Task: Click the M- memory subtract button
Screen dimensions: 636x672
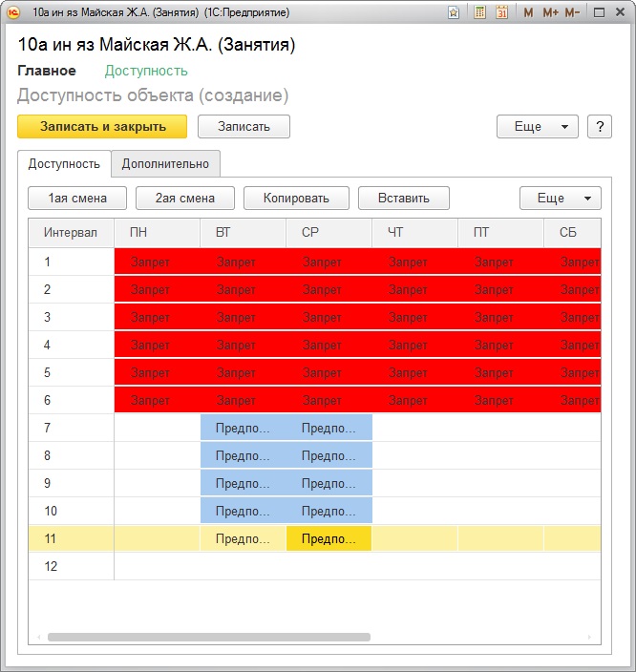Action: [573, 12]
